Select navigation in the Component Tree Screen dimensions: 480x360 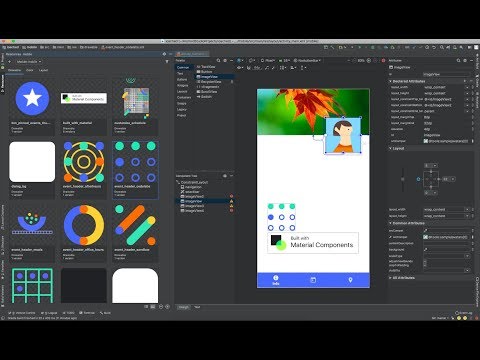coord(191,187)
